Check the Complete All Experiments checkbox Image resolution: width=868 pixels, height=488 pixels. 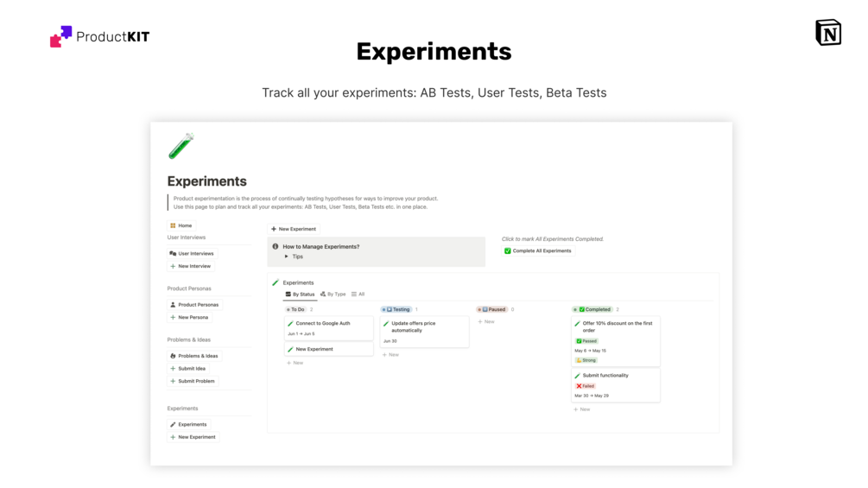tap(508, 251)
